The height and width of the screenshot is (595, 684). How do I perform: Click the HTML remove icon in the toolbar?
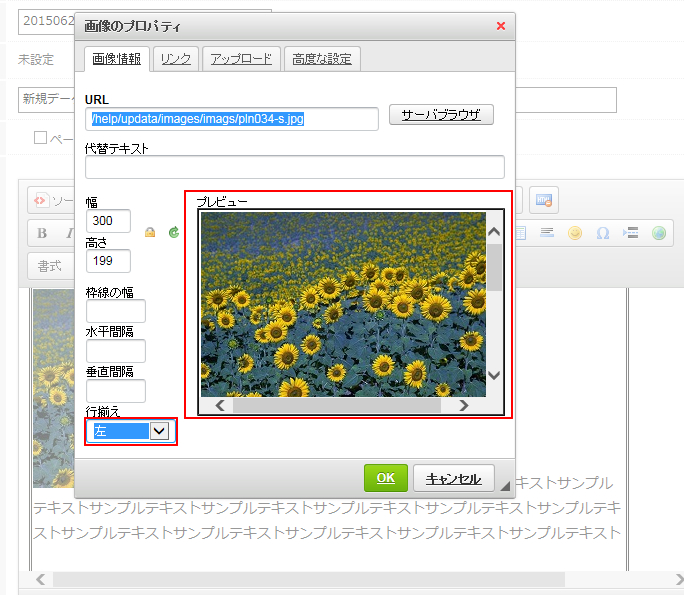pos(543,200)
